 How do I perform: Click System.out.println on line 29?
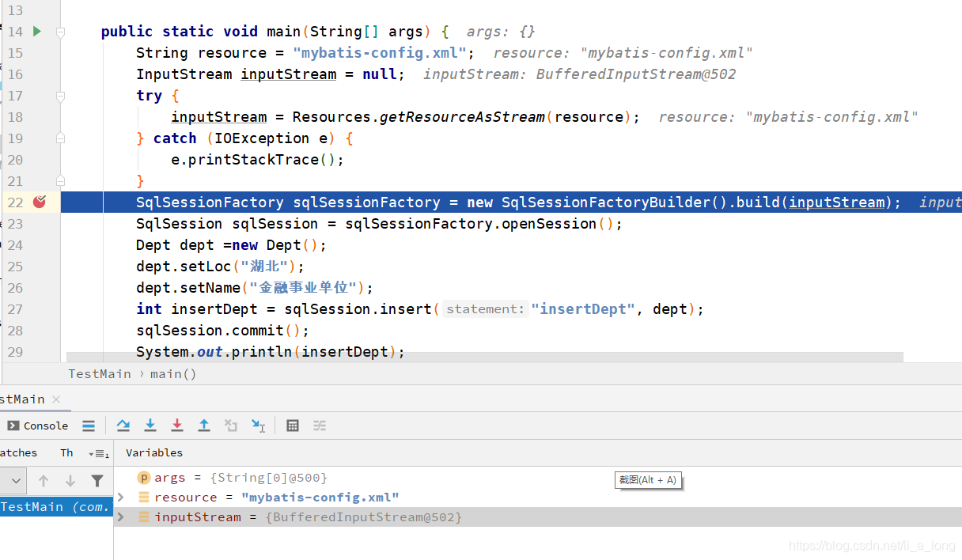tap(214, 352)
